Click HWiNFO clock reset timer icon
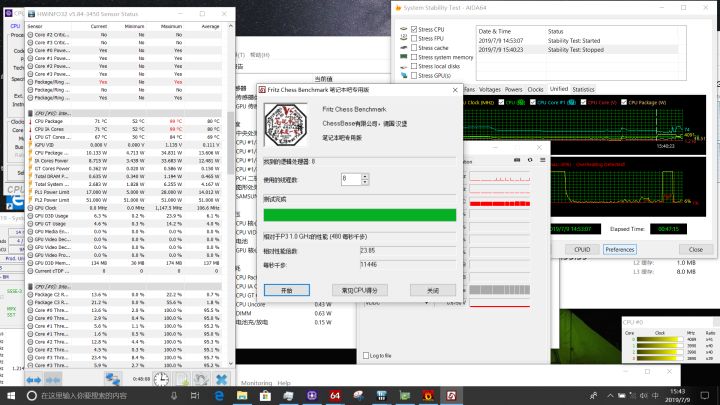This screenshot has width=720, height=405. point(161,379)
